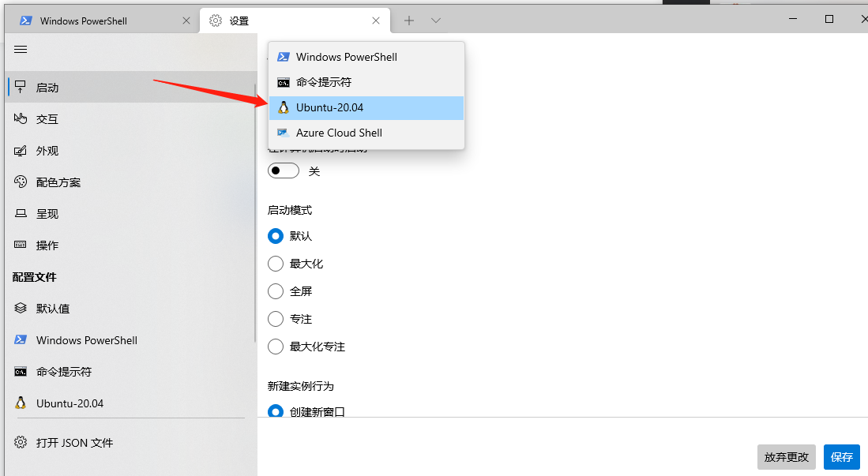Click the 呈现 monitor icon

click(21, 213)
